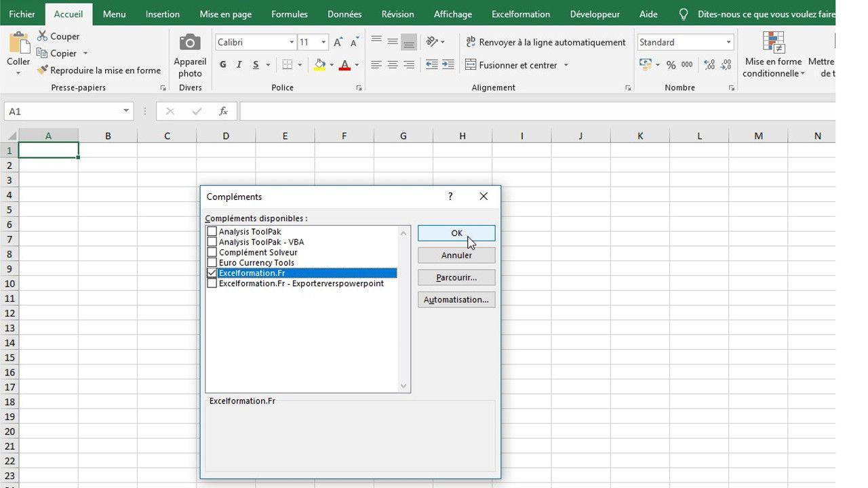868x488 pixels.
Task: Click the Fusionner et centrer icon
Action: [471, 65]
